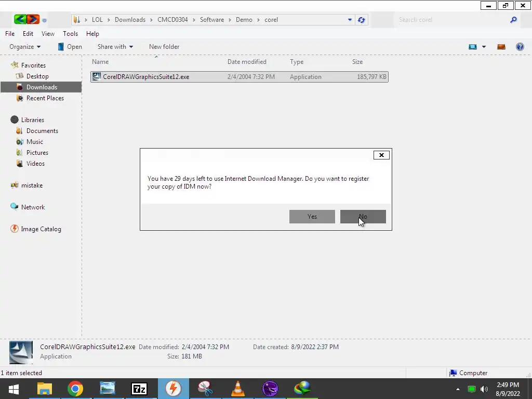Open Music library in the sidebar
The width and height of the screenshot is (532, 399).
35,141
